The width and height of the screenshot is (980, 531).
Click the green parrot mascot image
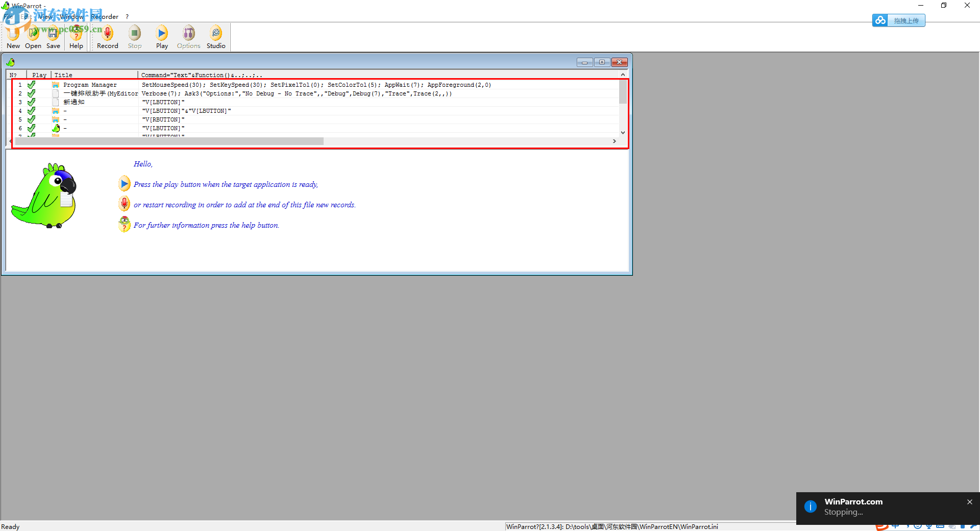point(44,196)
